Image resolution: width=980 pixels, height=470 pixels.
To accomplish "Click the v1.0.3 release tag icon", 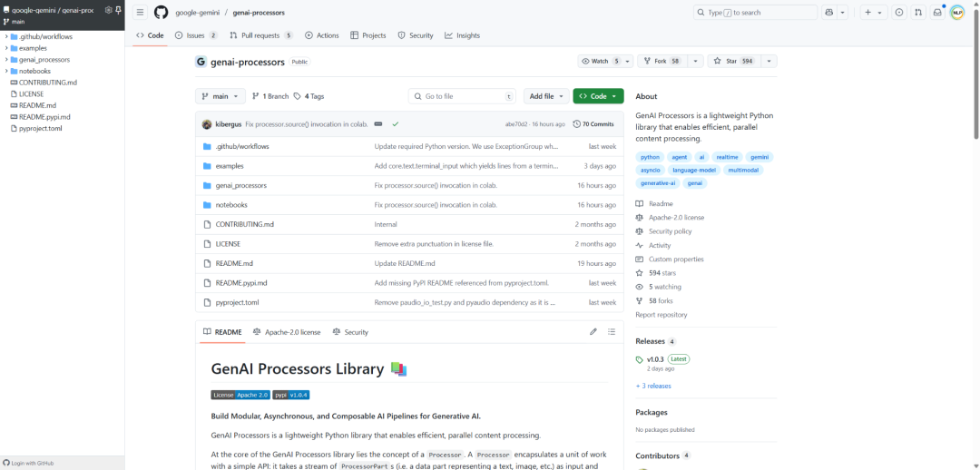I will click(640, 360).
